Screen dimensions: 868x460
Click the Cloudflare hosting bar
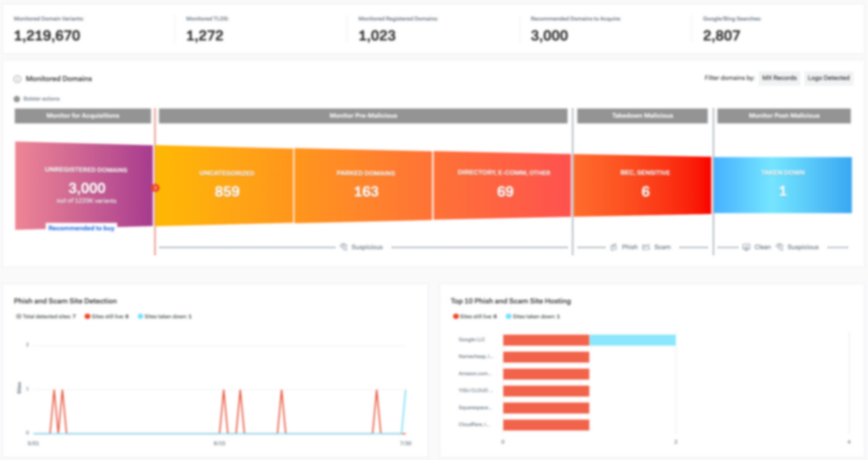coord(546,425)
